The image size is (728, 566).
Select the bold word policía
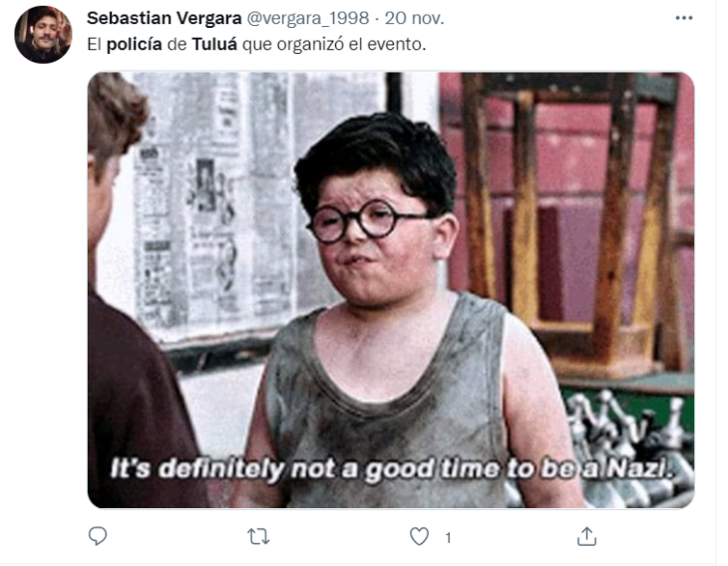click(135, 45)
